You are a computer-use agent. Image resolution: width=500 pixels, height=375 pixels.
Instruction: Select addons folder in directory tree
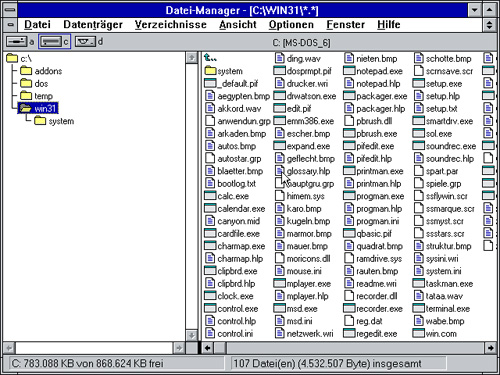click(41, 71)
